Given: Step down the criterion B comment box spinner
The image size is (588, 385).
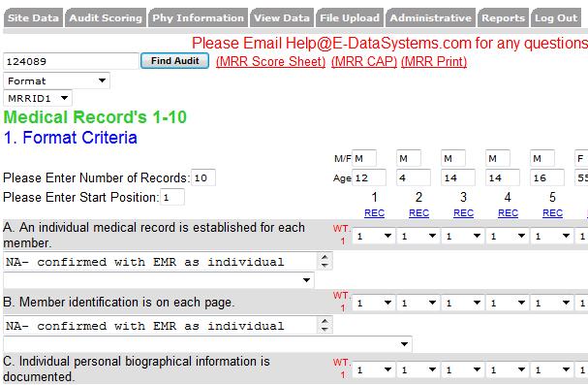Looking at the screenshot, I should 325,330.
